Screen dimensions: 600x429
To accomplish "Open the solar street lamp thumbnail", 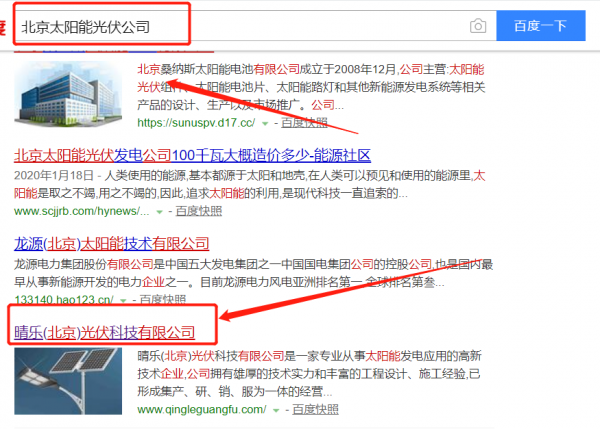I will [x=68, y=381].
